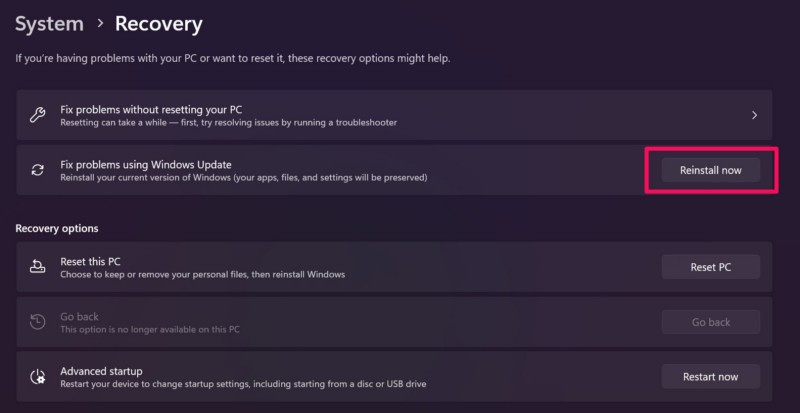Viewport: 800px width, 413px height.
Task: Click the Windows Update sync arrows icon
Action: pos(37,170)
